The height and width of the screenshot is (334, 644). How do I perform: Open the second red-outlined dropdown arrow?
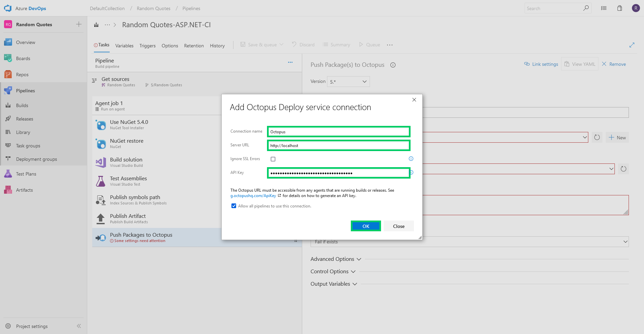611,169
